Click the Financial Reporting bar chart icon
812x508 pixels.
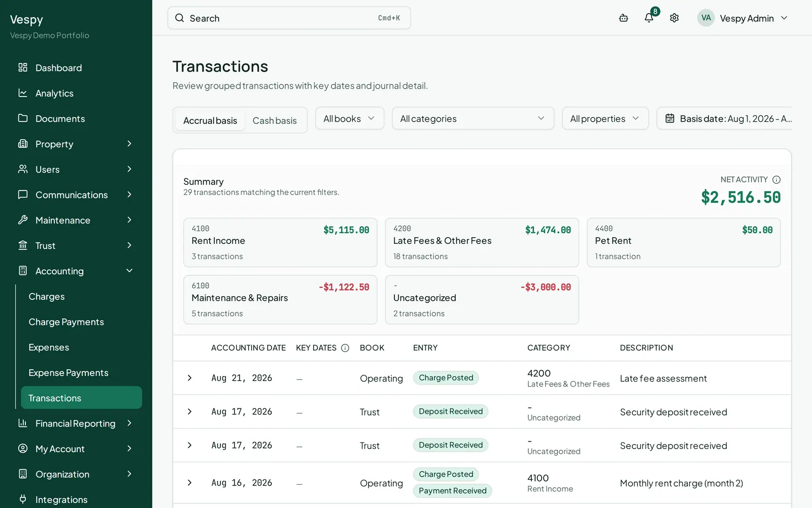23,423
